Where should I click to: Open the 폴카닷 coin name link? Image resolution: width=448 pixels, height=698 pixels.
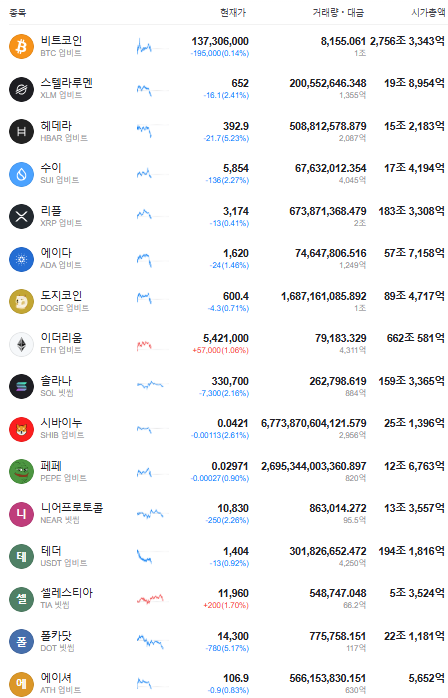pos(56,636)
